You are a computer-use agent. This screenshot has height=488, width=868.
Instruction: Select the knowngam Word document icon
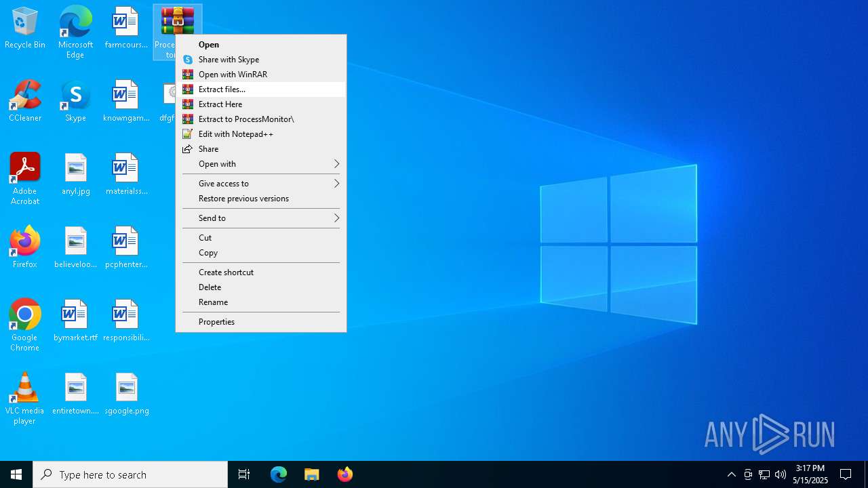point(125,102)
